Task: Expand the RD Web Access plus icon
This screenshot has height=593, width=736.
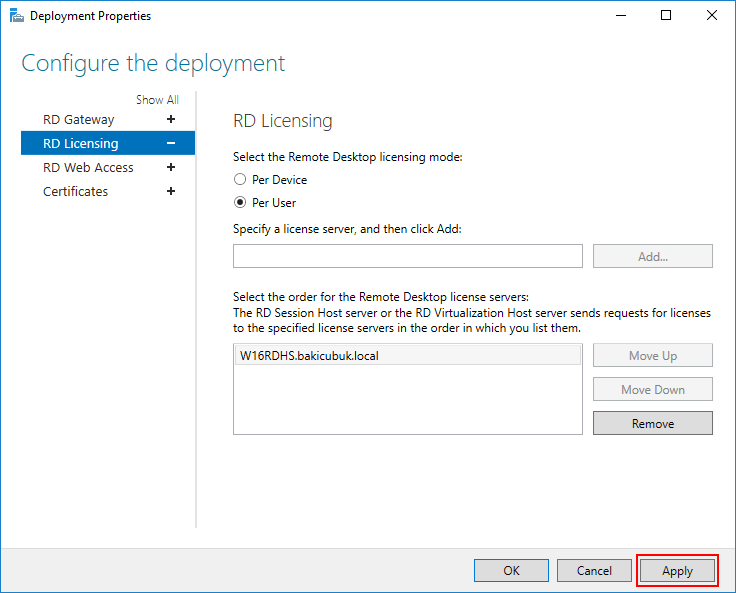Action: [x=171, y=167]
